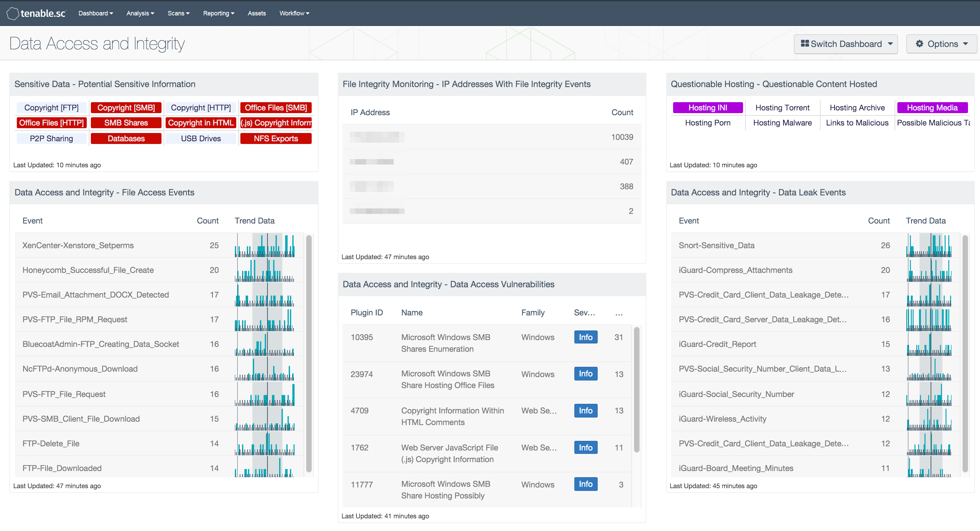980x531 pixels.
Task: Open the Possible Malicious indicator
Action: tap(933, 123)
